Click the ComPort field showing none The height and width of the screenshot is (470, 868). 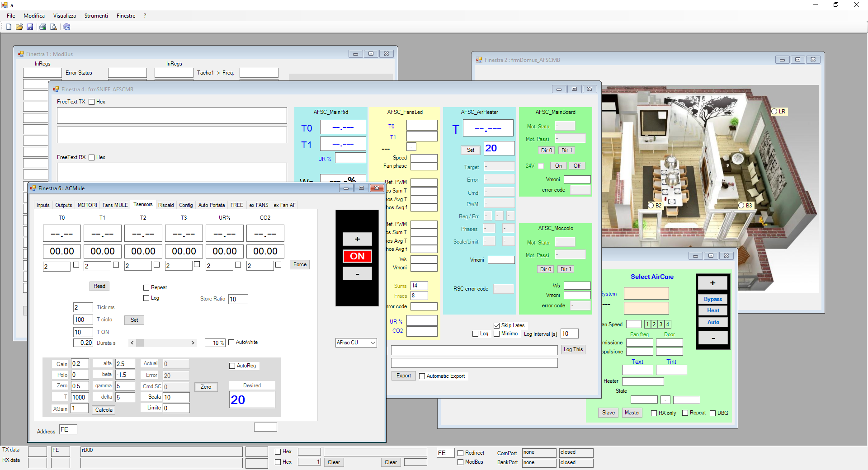coord(539,453)
